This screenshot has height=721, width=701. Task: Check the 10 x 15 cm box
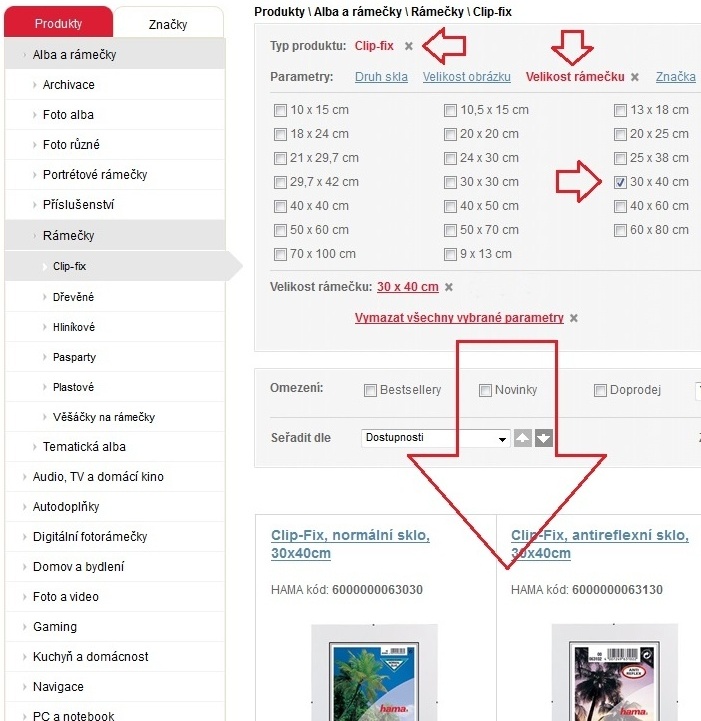[x=280, y=110]
